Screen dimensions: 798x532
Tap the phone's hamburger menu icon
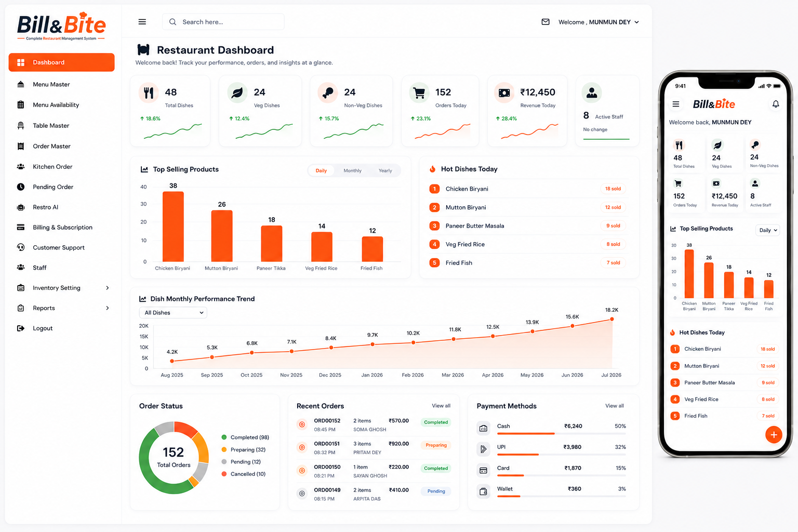click(x=676, y=104)
